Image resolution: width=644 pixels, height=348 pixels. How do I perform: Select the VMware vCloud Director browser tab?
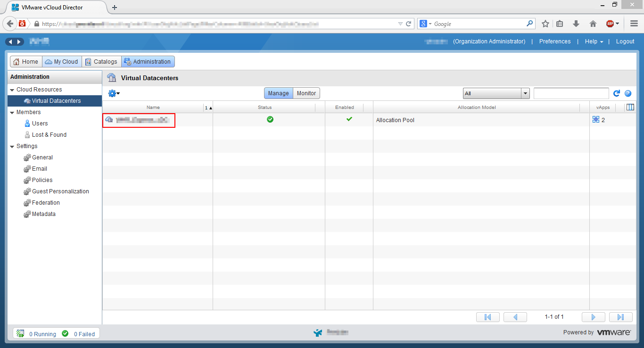coord(56,7)
